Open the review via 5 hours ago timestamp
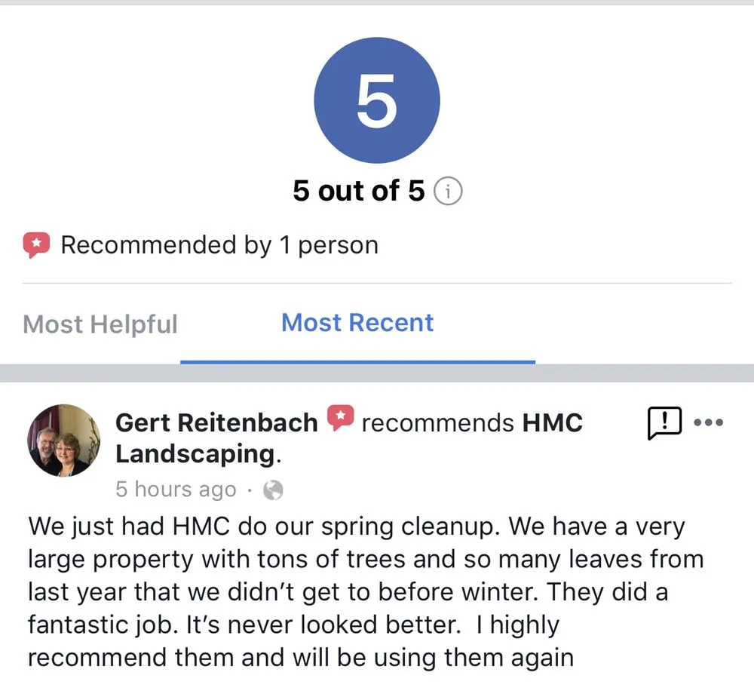 point(176,490)
